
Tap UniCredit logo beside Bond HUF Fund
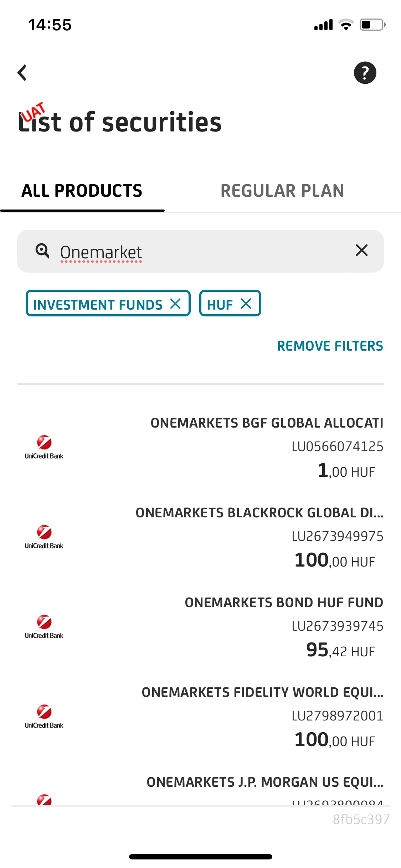tap(44, 626)
